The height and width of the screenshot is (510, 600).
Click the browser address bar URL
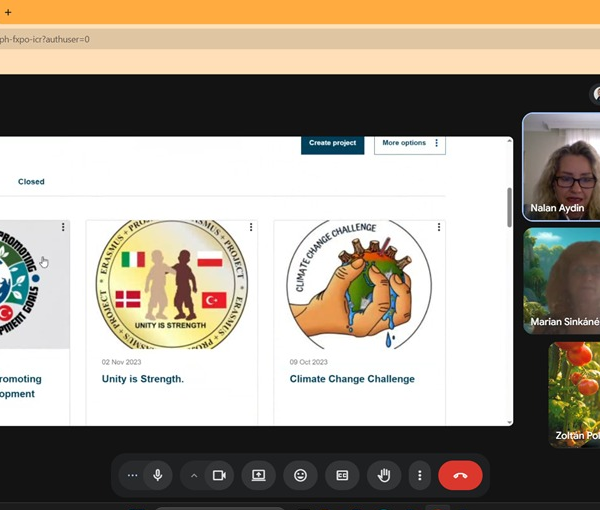[x=45, y=39]
